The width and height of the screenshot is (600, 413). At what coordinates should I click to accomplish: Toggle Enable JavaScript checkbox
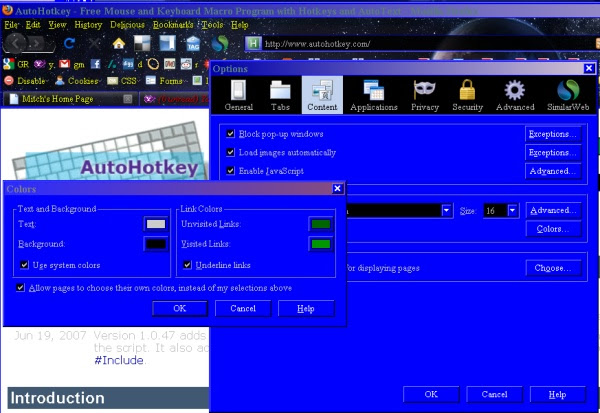[x=230, y=170]
